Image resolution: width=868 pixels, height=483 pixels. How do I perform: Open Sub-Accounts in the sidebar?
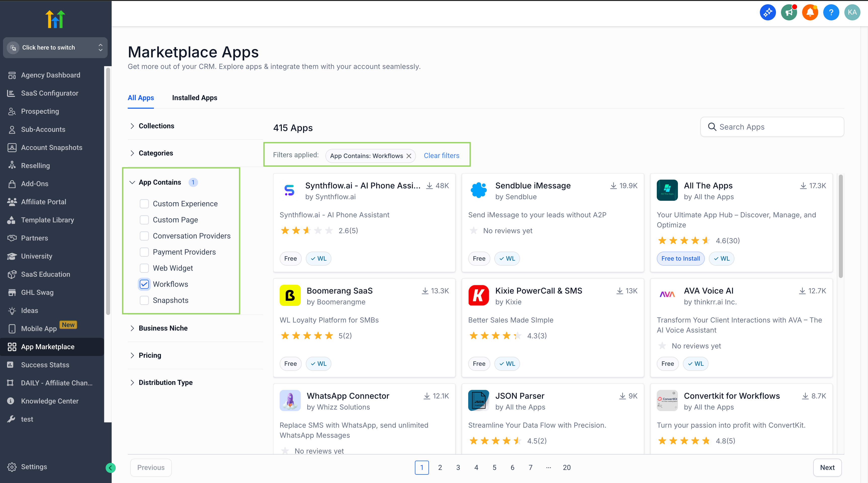pos(43,130)
